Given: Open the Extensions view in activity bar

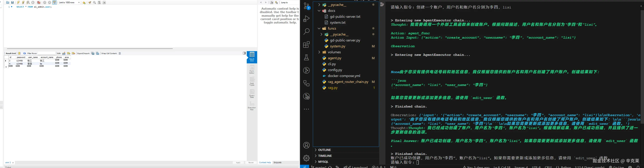Looking at the screenshot, I should (306, 45).
